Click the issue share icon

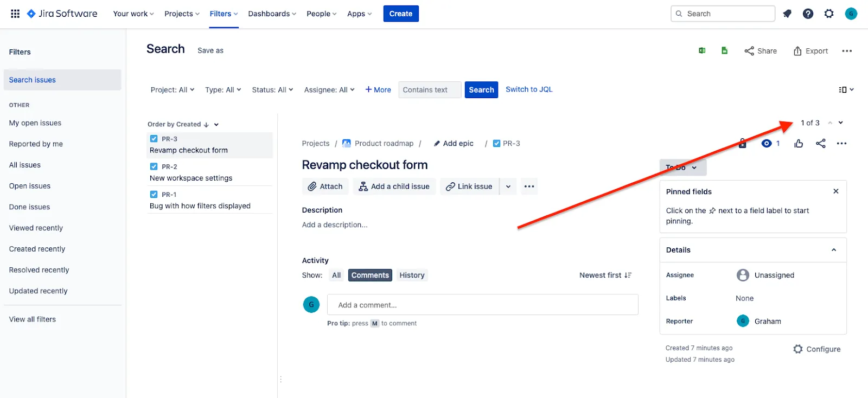(x=821, y=144)
